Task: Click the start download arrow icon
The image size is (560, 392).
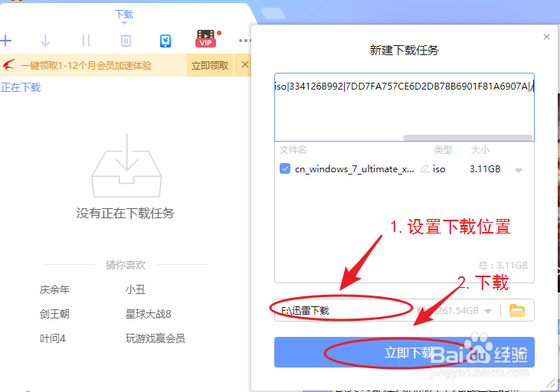Action: click(x=45, y=41)
